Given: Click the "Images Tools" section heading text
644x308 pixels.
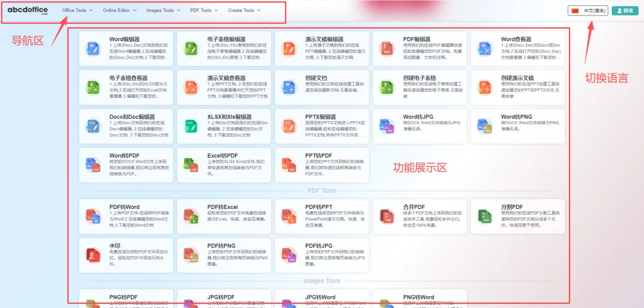Looking at the screenshot, I should pos(321,281).
